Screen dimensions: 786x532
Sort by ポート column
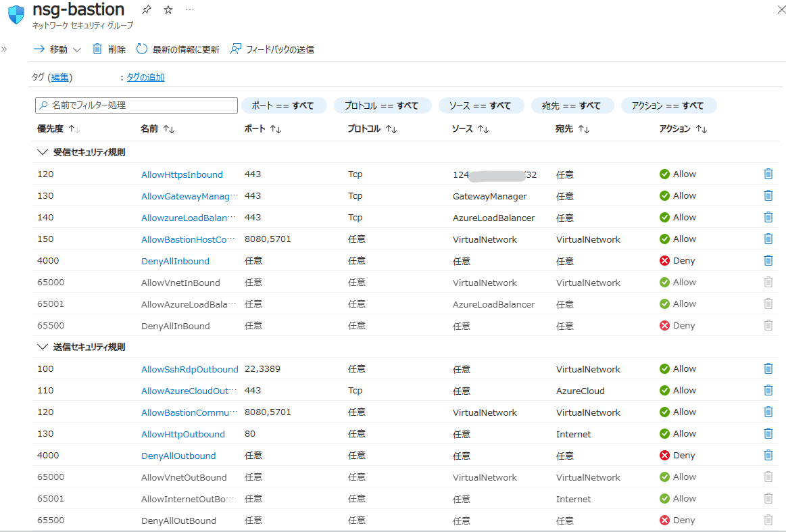pyautogui.click(x=263, y=129)
